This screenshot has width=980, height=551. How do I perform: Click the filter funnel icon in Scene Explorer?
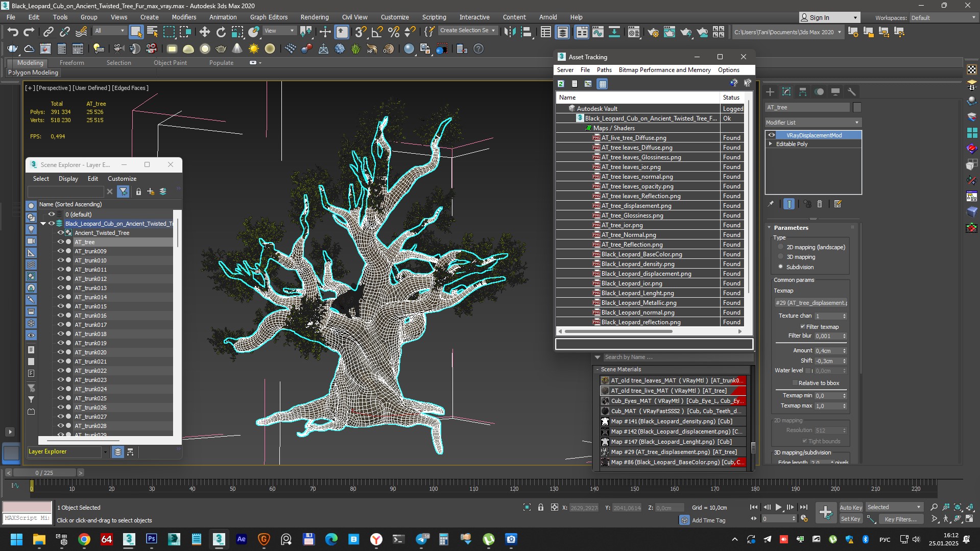click(x=123, y=191)
